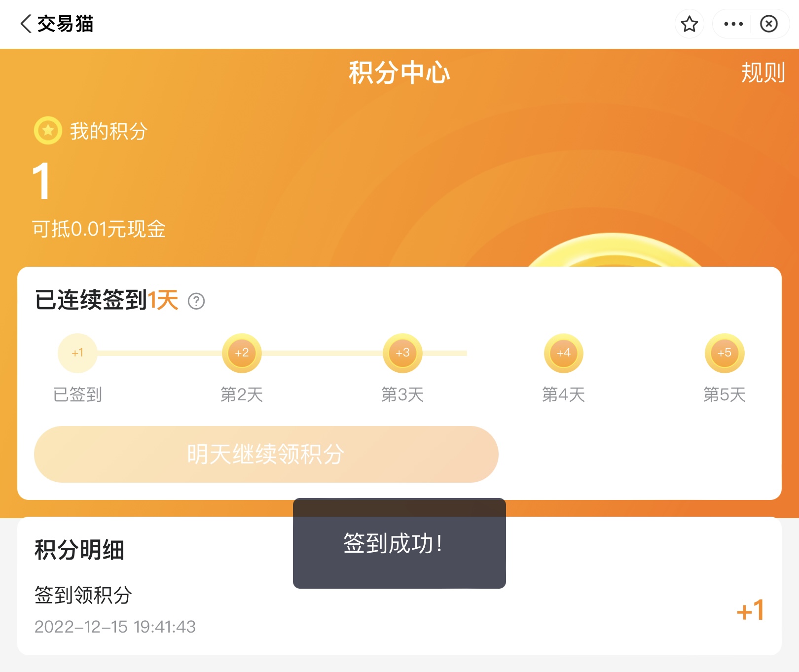Tap the +4 coin for day 4
Image resolution: width=799 pixels, height=672 pixels.
click(563, 353)
